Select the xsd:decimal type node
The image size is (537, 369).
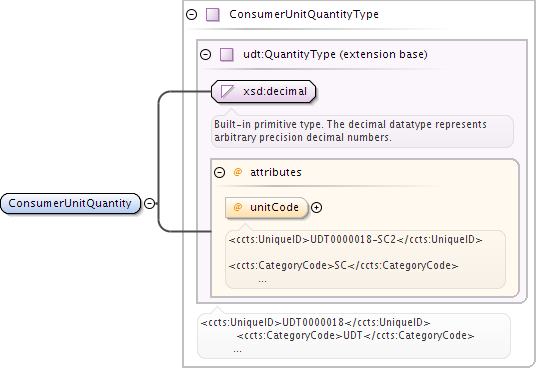(x=263, y=91)
